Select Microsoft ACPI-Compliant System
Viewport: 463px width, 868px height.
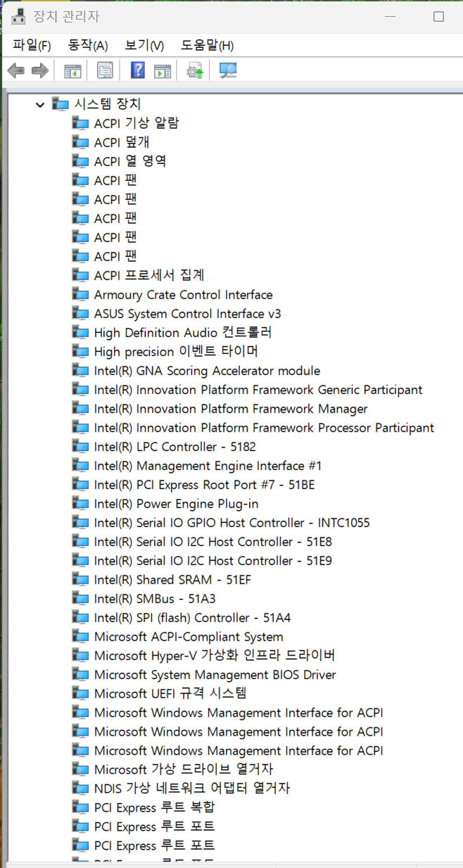189,637
